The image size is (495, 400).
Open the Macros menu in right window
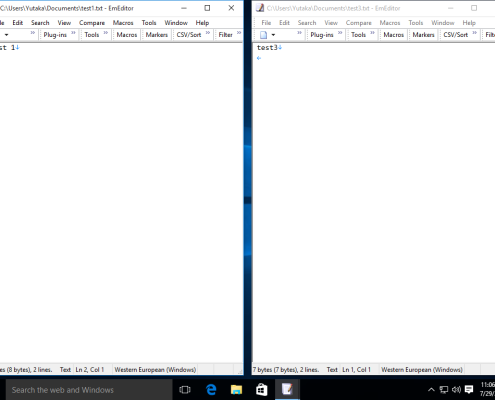pos(389,23)
